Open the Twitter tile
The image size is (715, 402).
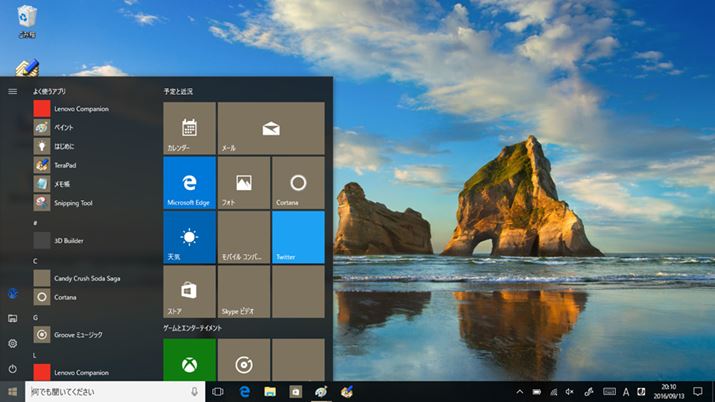(x=298, y=237)
